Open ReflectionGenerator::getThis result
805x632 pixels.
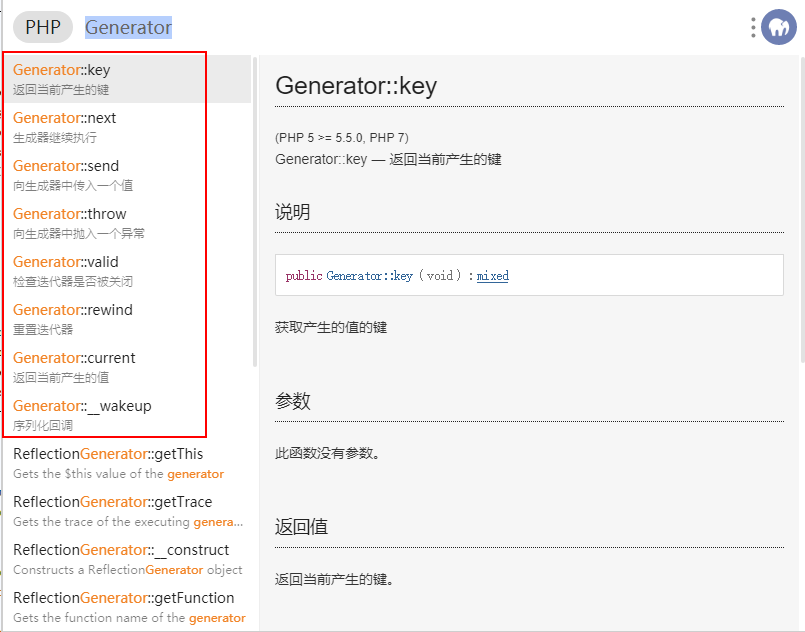pyautogui.click(x=127, y=463)
